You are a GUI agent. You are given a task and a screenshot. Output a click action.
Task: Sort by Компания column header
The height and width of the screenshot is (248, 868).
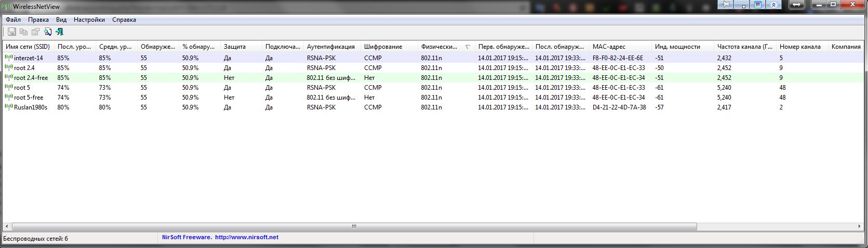(847, 47)
